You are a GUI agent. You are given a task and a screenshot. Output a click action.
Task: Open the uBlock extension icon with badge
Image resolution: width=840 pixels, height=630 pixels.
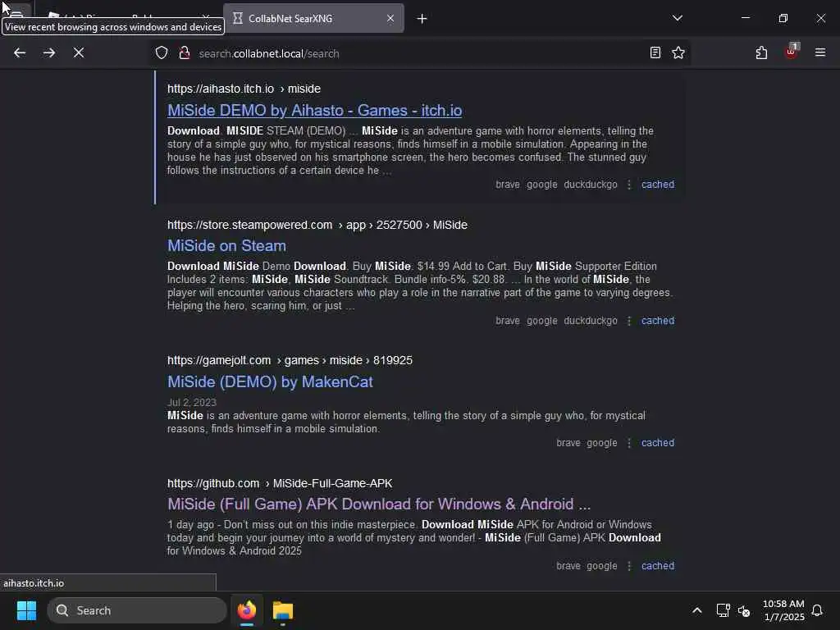click(792, 52)
